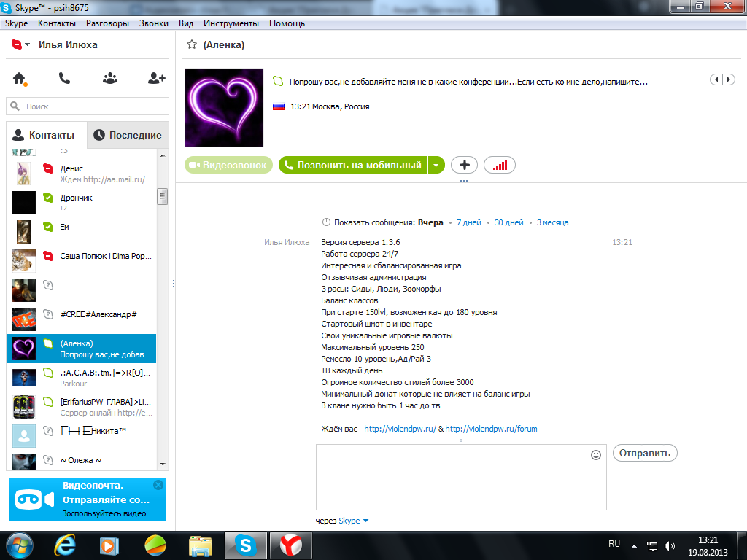Screen dimensions: 747x560
Task: Show previous mood message arrow
Action: pyautogui.click(x=716, y=79)
